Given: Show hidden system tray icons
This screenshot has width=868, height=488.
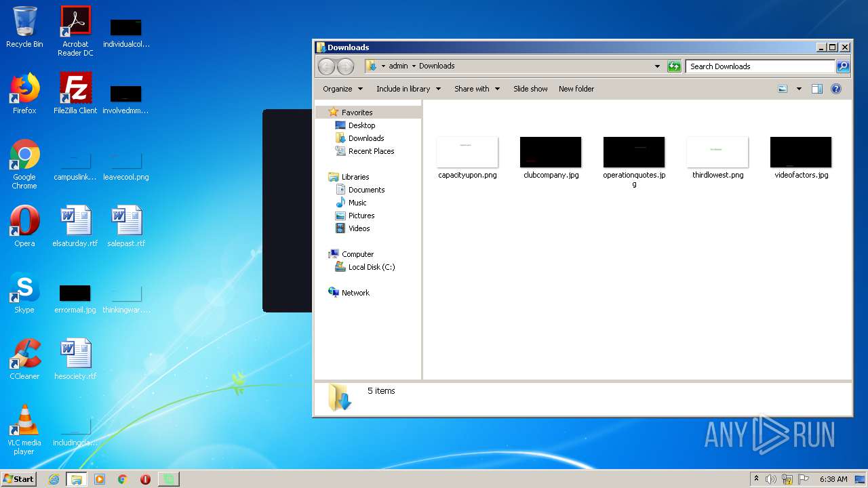Looking at the screenshot, I should pos(756,479).
